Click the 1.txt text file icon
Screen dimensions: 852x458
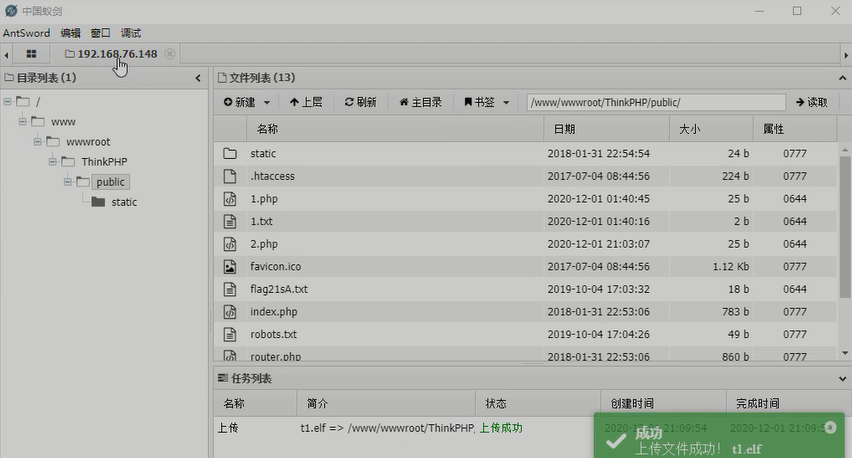click(x=230, y=222)
